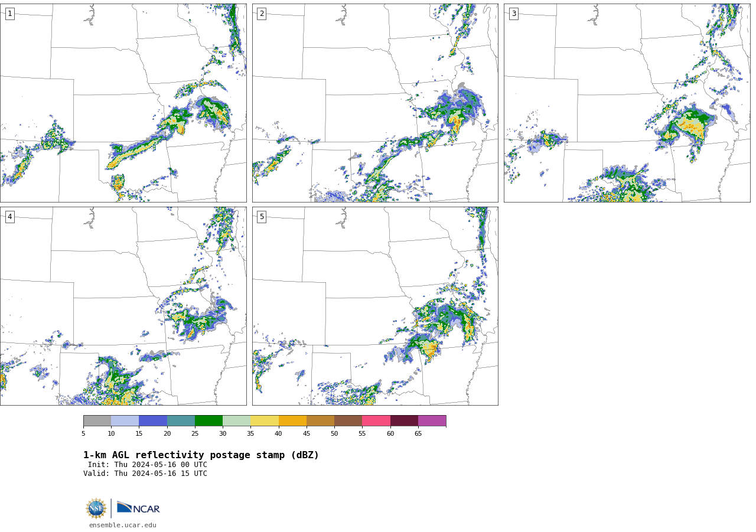
Task: Click the number 1 panel label
Action: click(9, 14)
